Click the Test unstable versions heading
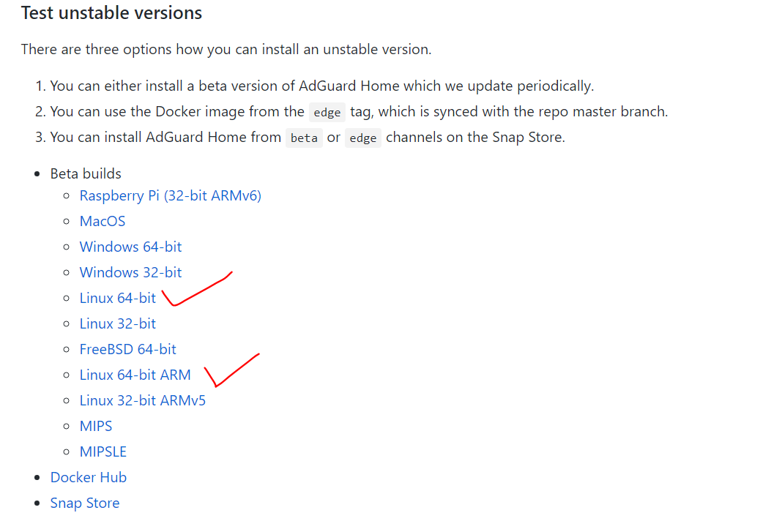Viewport: 782px width, 532px height. click(x=112, y=12)
